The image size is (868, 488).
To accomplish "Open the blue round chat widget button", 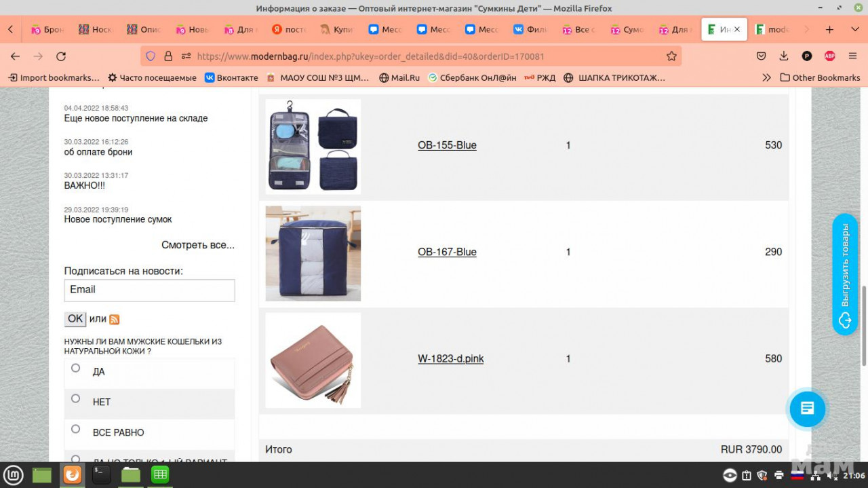I will pos(807,408).
